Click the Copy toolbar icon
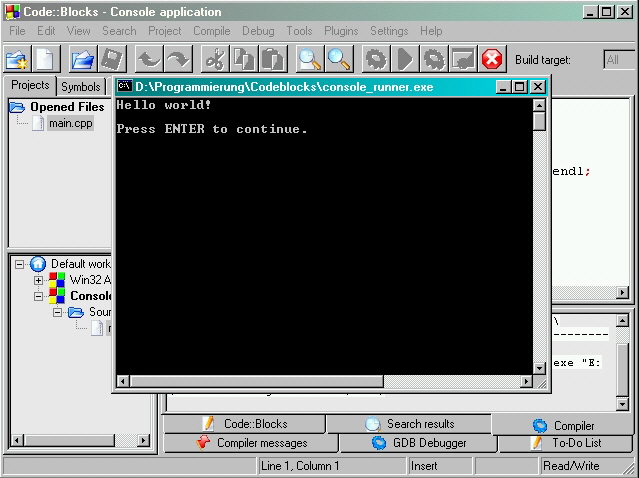Image resolution: width=639 pixels, height=478 pixels. (x=244, y=59)
